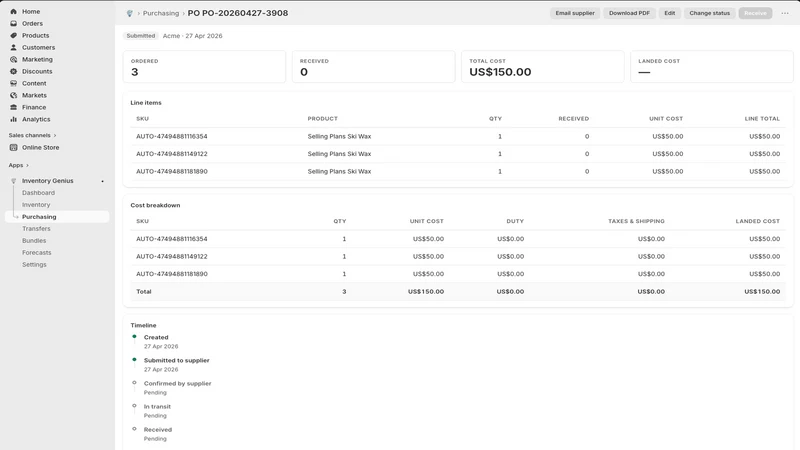Click AUTO-47494881181890 in Cost breakdown
Screen dimensions: 800x450
click(171, 274)
